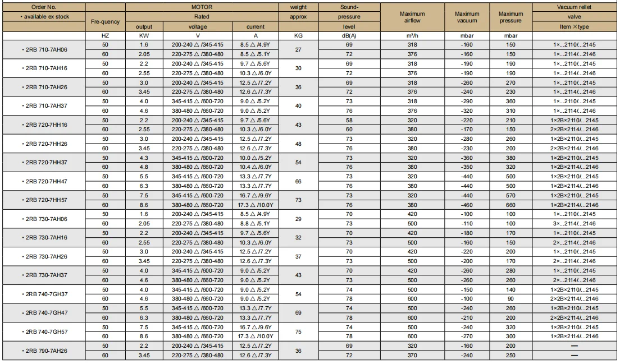The width and height of the screenshot is (620, 364).
Task: Click the KW unit cell
Action: click(144, 35)
